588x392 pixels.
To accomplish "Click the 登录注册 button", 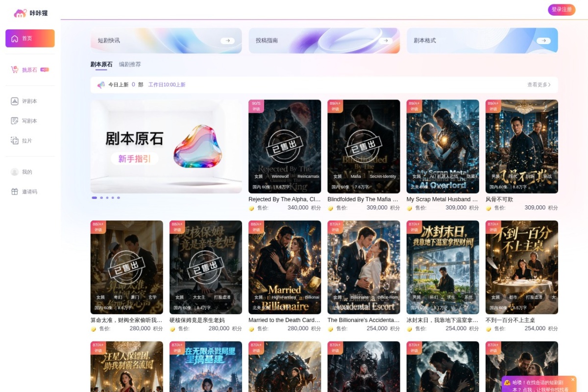I will click(x=562, y=10).
